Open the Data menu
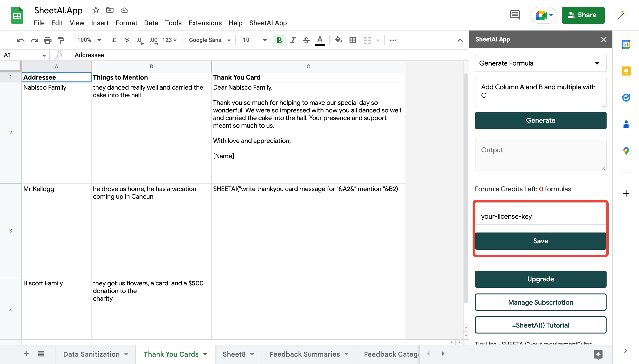639x364 pixels. tap(151, 23)
